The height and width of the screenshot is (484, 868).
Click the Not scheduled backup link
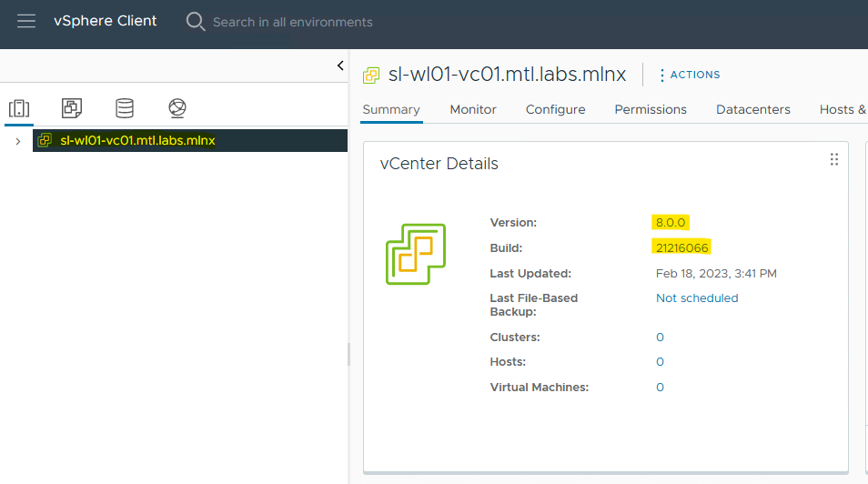(x=697, y=297)
